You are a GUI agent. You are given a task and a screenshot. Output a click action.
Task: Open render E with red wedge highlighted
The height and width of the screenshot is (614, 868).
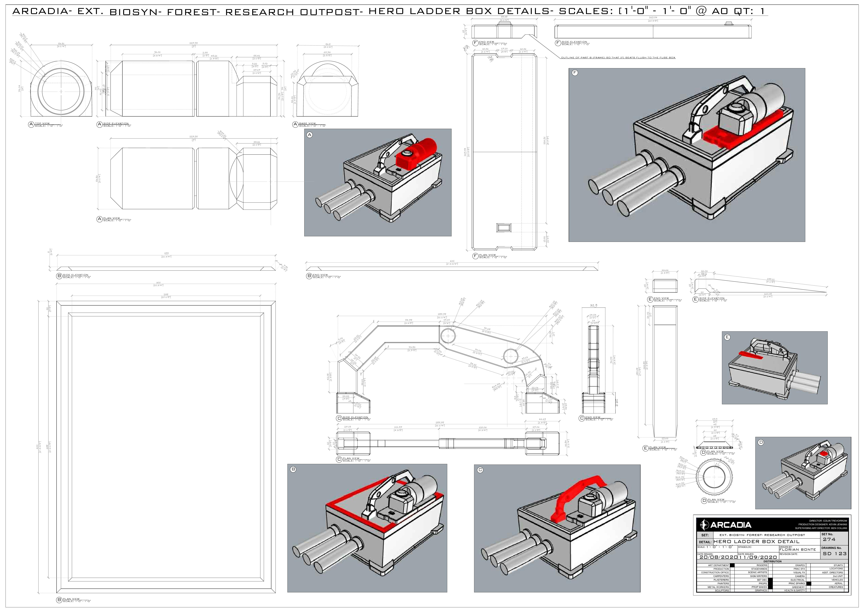click(x=775, y=368)
